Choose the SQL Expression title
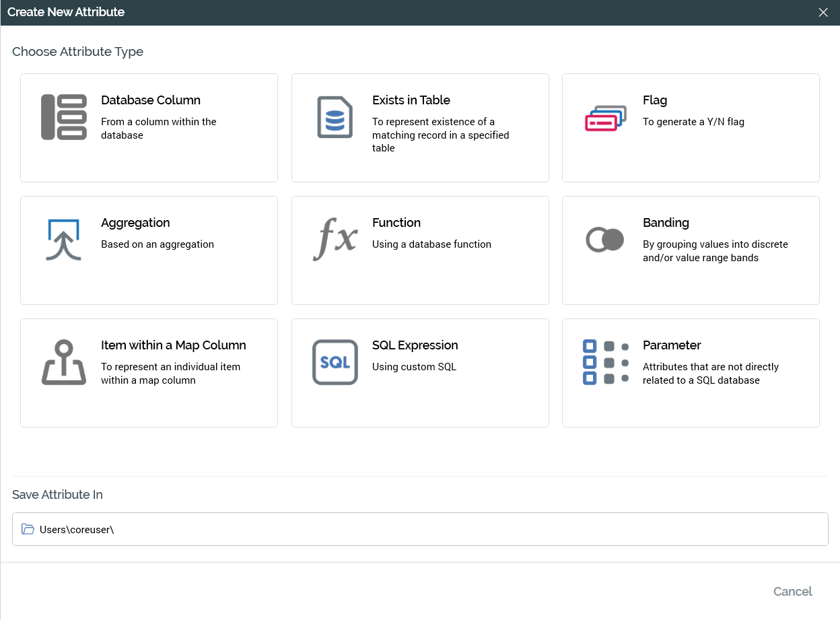840x620 pixels. 415,345
